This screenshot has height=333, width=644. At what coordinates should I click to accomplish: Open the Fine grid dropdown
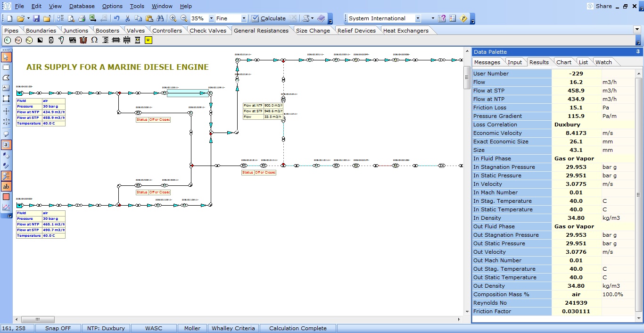click(244, 18)
